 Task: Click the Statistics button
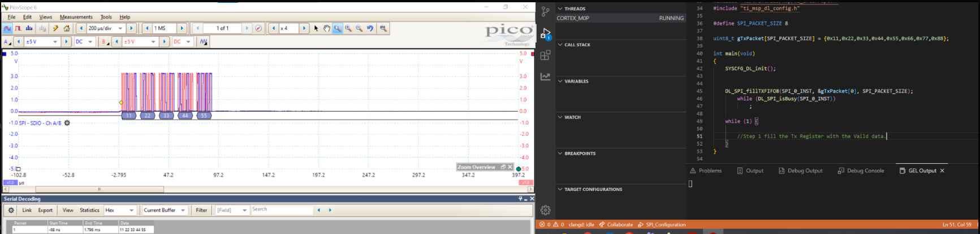point(89,210)
